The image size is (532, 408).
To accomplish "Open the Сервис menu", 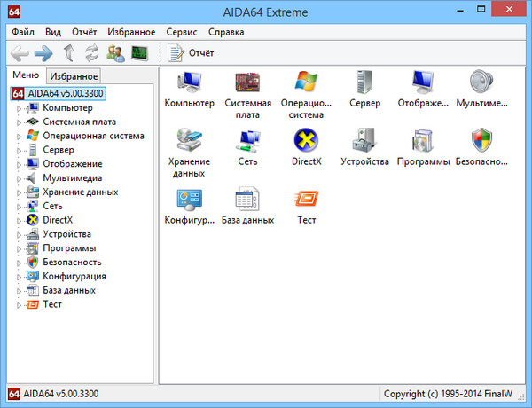I will (x=180, y=31).
